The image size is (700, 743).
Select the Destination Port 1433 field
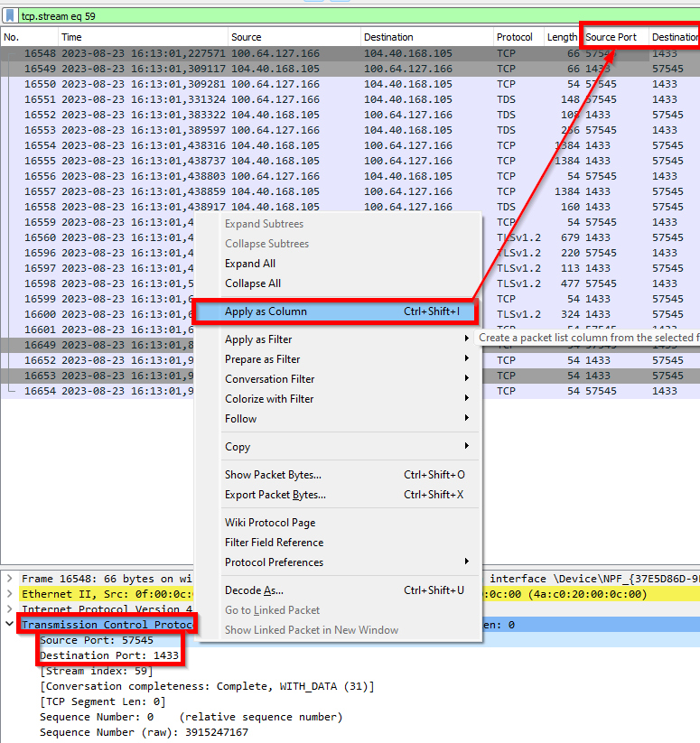(109, 655)
